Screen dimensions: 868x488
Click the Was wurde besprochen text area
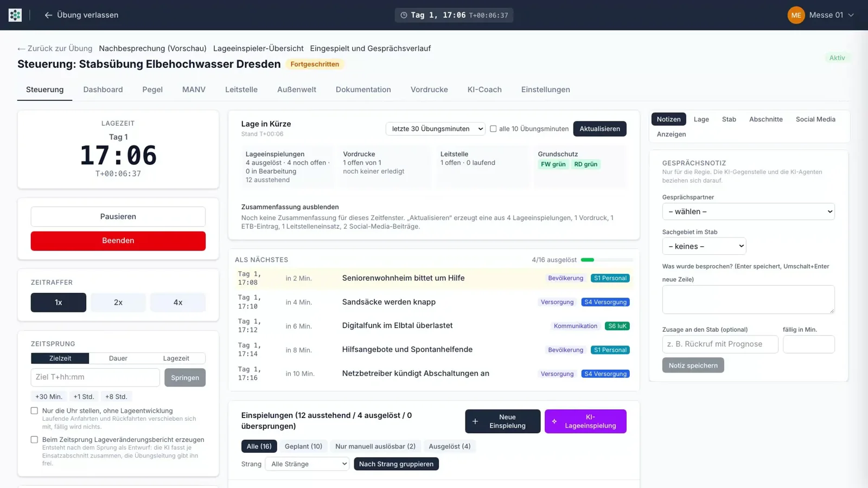pos(748,299)
